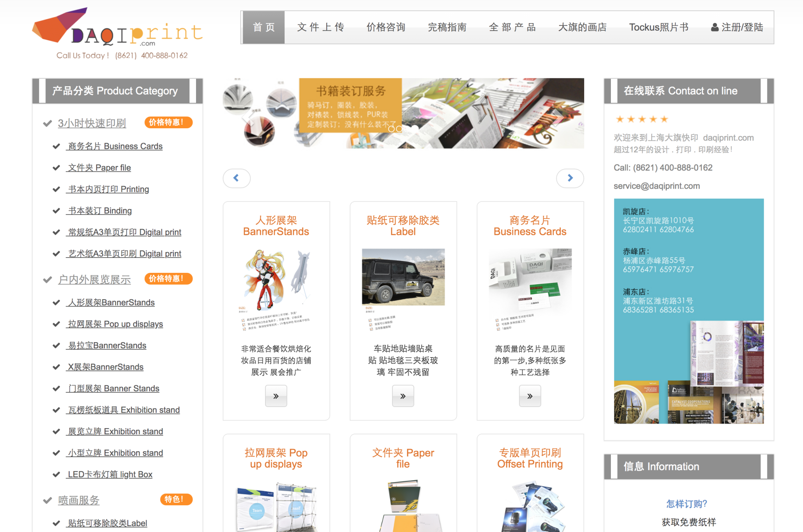Go to previous carousel slide arrow

coord(236,178)
